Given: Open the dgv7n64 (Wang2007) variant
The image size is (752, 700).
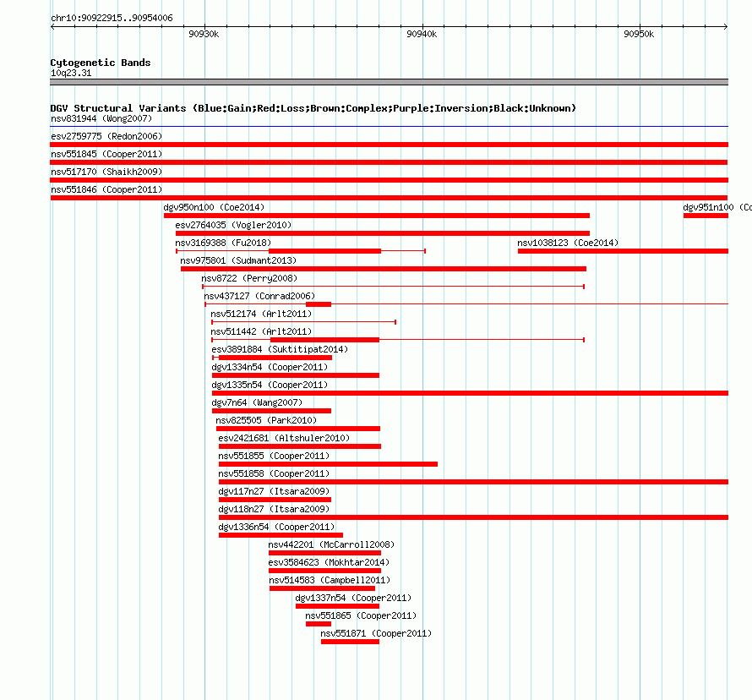Looking at the screenshot, I should (257, 402).
